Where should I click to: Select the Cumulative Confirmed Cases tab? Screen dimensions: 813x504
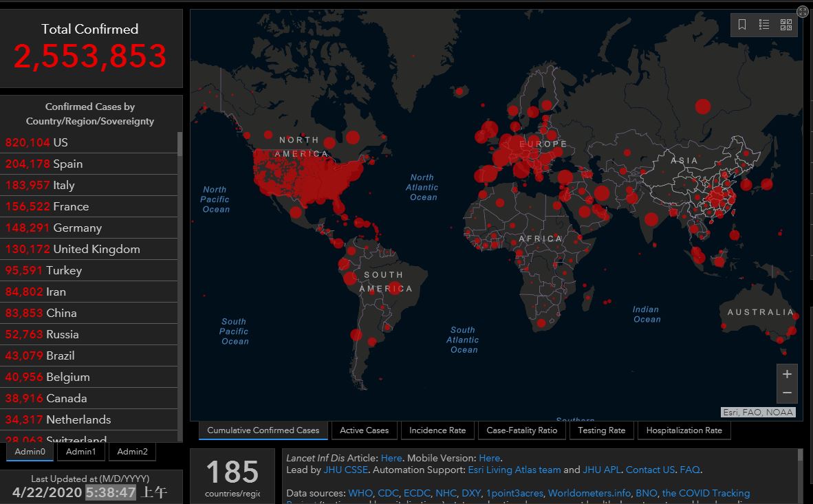pyautogui.click(x=263, y=430)
